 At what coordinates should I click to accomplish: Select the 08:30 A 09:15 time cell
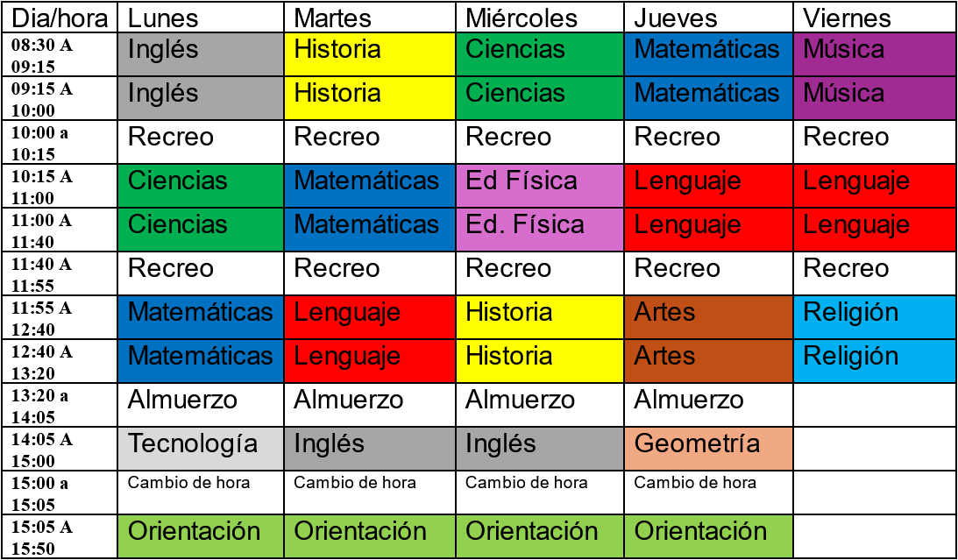[60, 54]
